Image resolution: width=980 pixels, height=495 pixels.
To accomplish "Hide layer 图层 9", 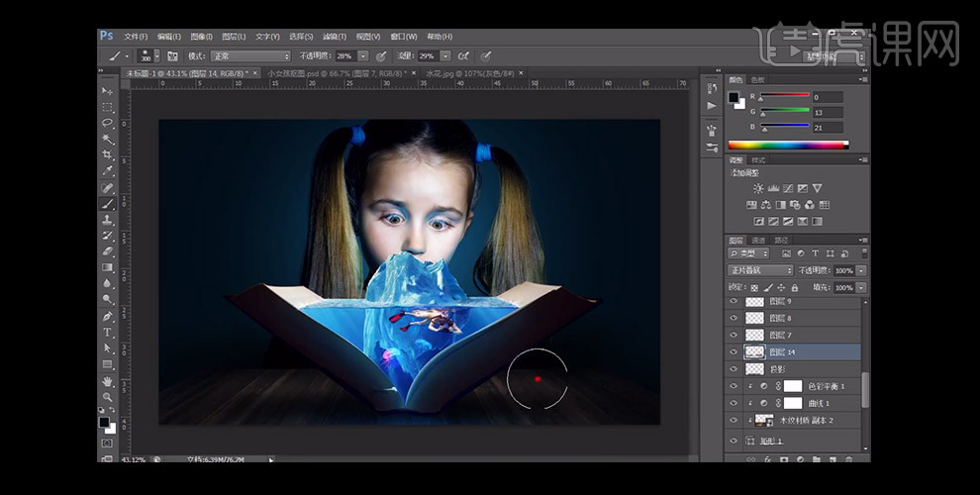I will click(x=734, y=301).
